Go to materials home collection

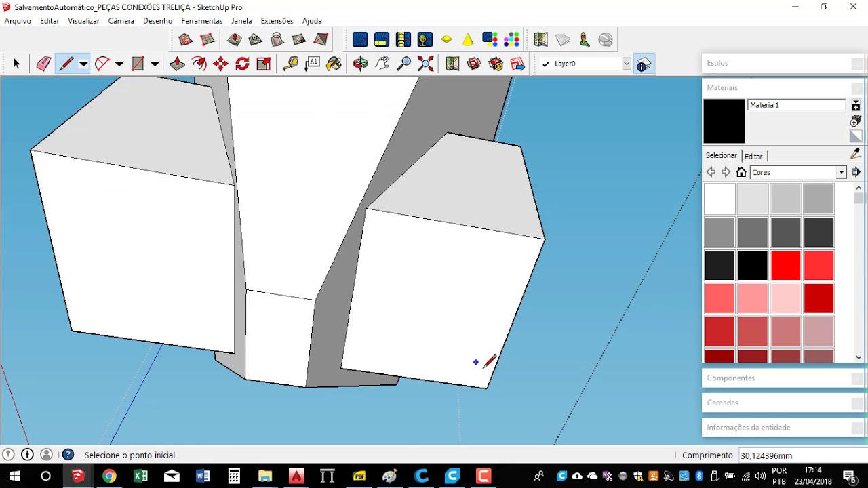(x=741, y=172)
